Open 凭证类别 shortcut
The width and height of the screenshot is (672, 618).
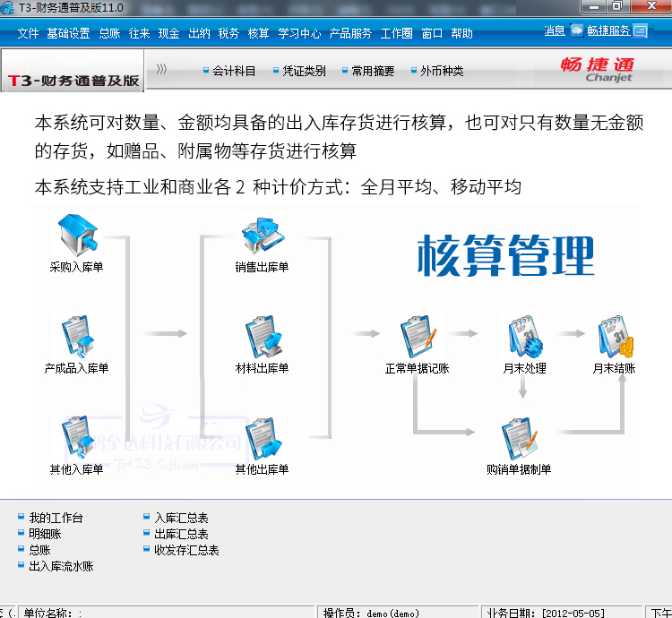pos(305,71)
